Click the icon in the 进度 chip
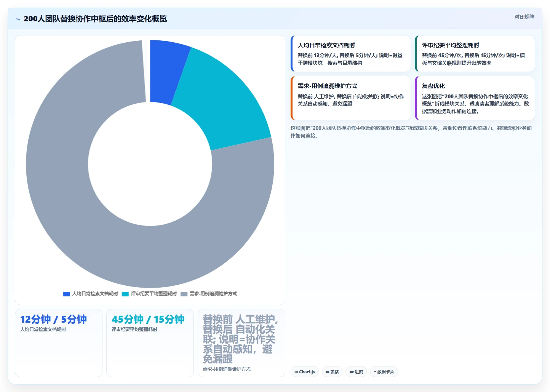Viewport: 550px width, 392px height. (x=351, y=372)
